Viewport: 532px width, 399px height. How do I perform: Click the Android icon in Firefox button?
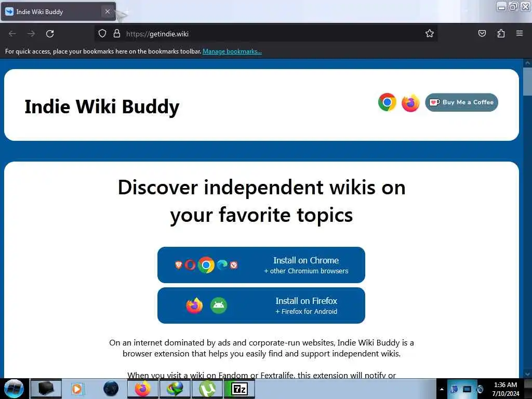(219, 305)
